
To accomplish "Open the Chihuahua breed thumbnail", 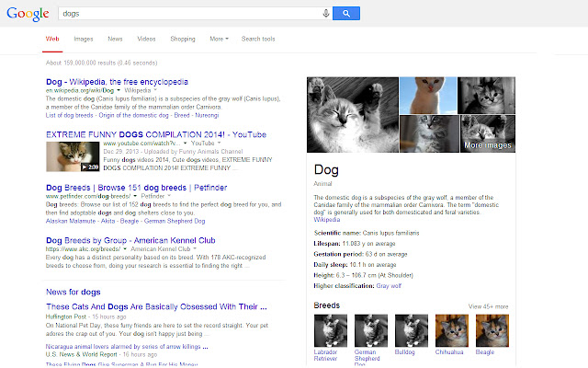I will click(x=452, y=330).
